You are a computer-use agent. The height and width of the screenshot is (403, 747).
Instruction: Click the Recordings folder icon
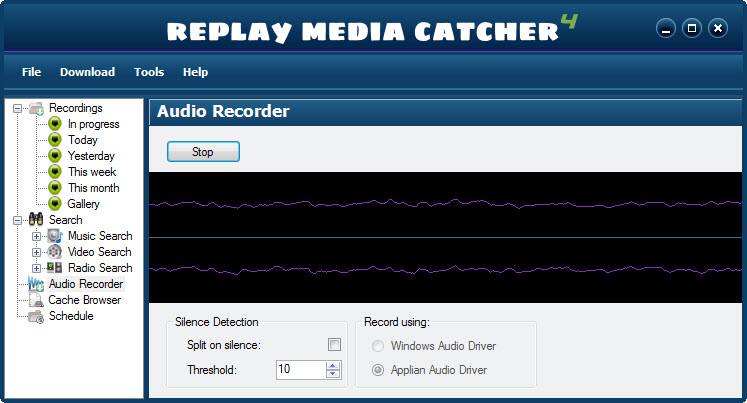tap(36, 108)
